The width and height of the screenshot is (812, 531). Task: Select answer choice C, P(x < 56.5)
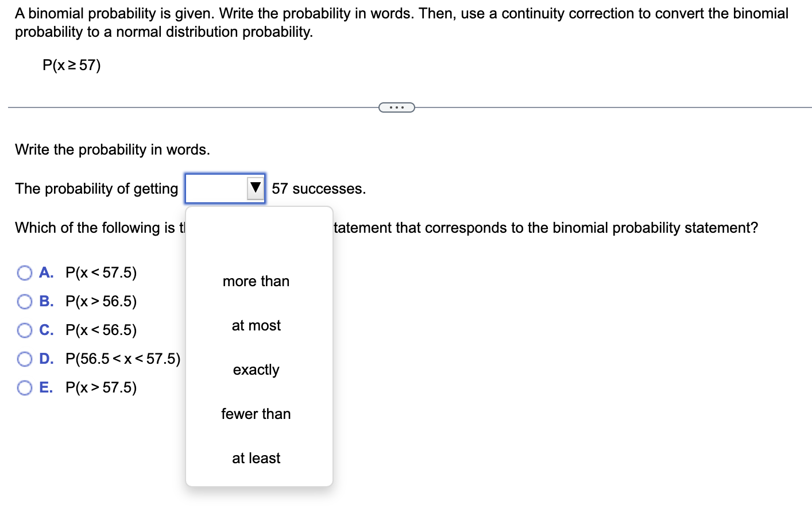24,330
